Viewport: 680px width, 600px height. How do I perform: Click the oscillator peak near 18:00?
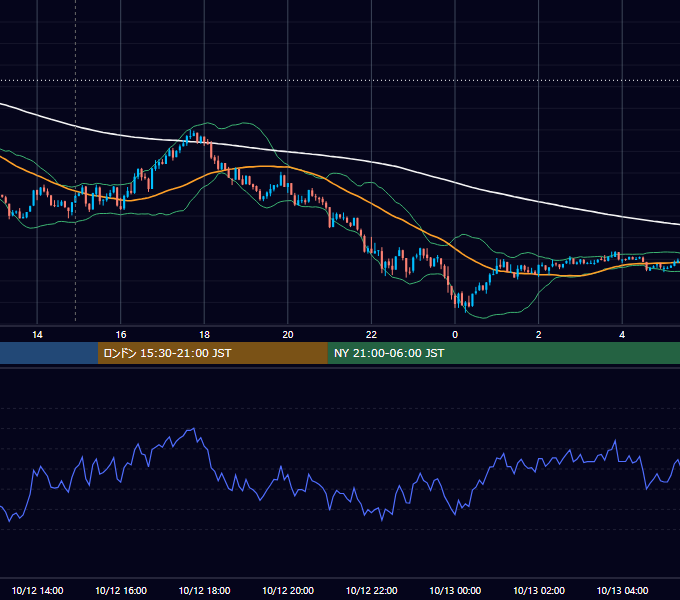[191, 429]
